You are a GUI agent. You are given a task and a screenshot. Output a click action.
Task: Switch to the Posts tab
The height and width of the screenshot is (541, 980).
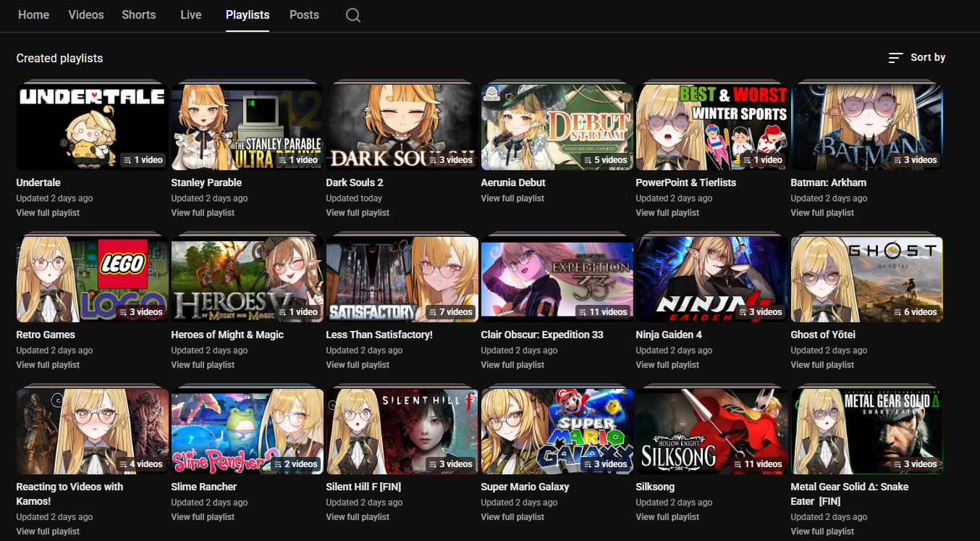coord(304,14)
